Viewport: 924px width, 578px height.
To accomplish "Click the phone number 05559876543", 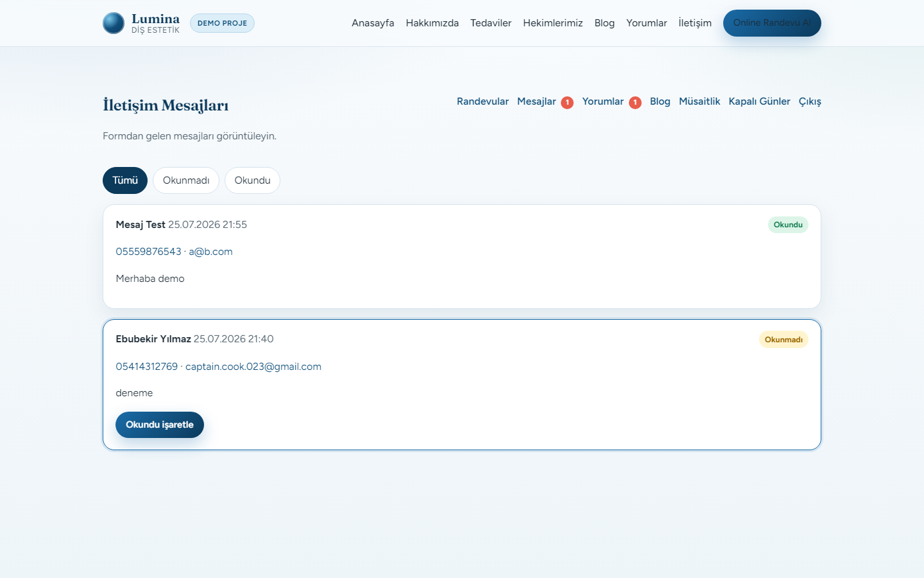I will pos(148,252).
